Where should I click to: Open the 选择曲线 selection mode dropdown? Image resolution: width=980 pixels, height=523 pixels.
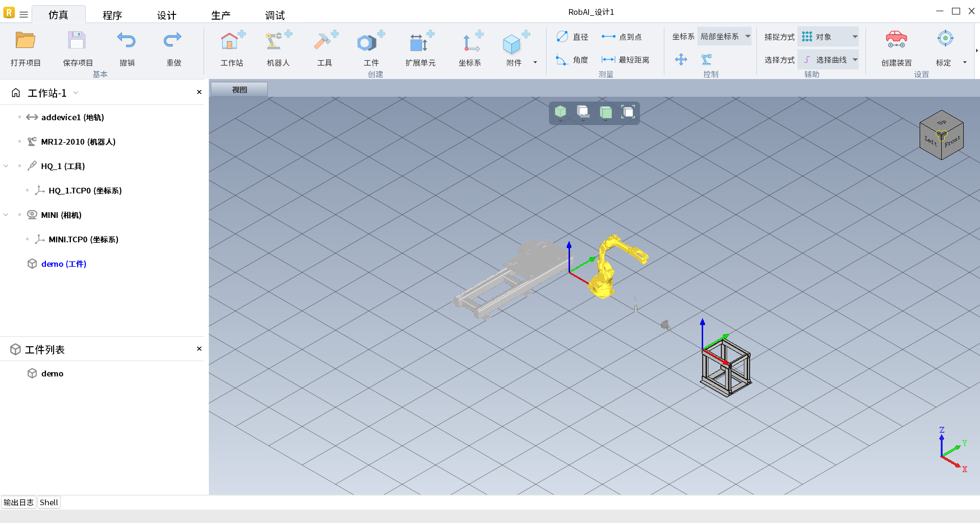(x=829, y=60)
